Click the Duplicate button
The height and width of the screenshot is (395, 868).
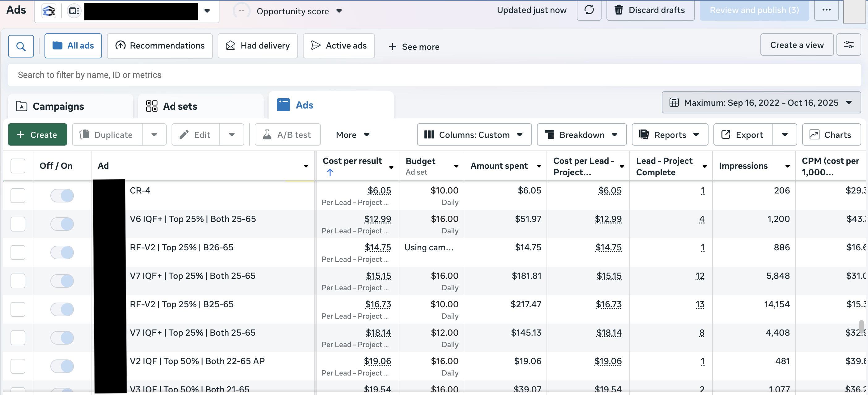pyautogui.click(x=107, y=134)
